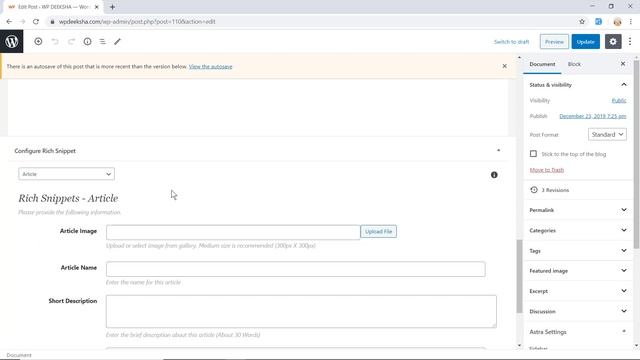Viewport: 640px width, 360px height.
Task: Click the Article Image input field
Action: coord(233,232)
